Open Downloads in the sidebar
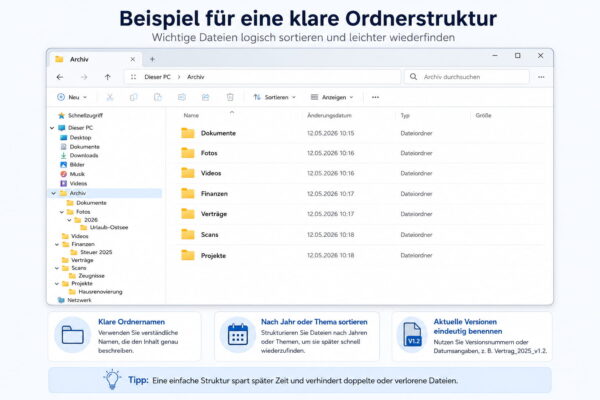The width and height of the screenshot is (600, 400). pos(79,155)
